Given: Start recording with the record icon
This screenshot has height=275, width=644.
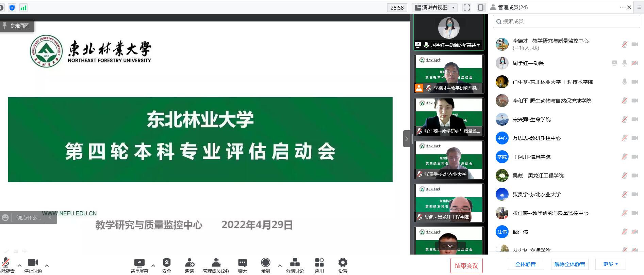Looking at the screenshot, I should (x=265, y=263).
